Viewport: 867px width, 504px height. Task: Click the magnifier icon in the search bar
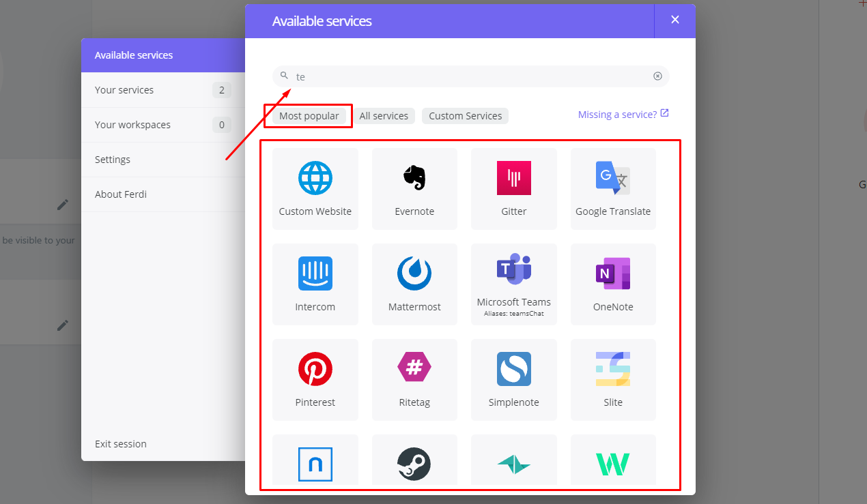pyautogui.click(x=285, y=76)
